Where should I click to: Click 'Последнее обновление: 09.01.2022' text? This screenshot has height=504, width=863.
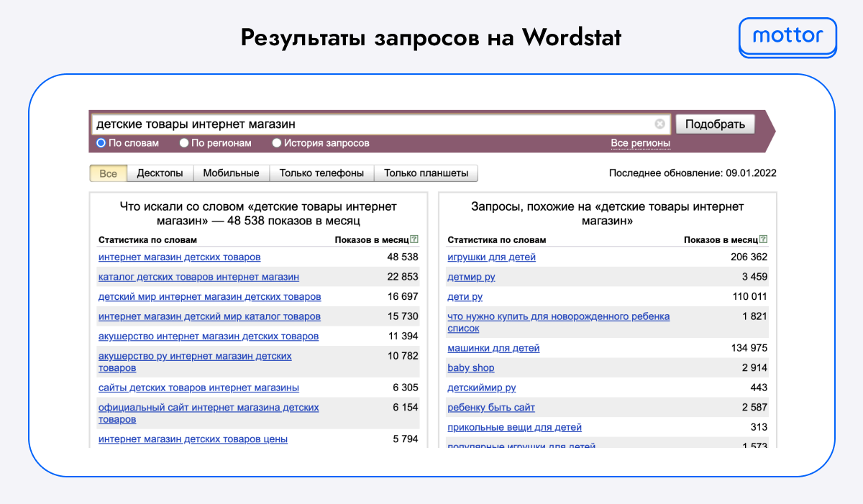tap(693, 173)
